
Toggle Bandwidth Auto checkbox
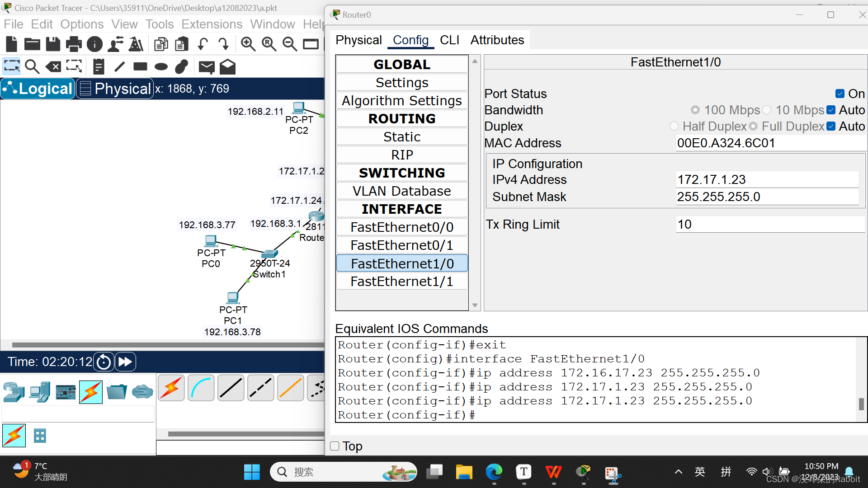click(x=831, y=110)
